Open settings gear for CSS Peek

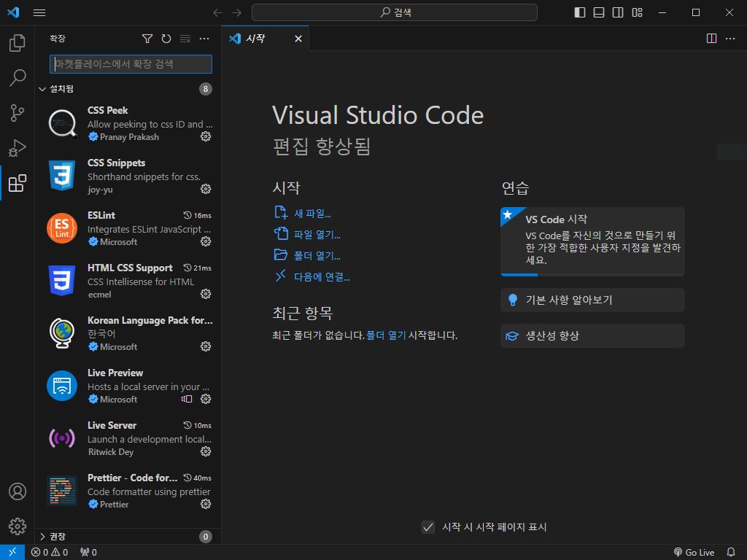[205, 136]
